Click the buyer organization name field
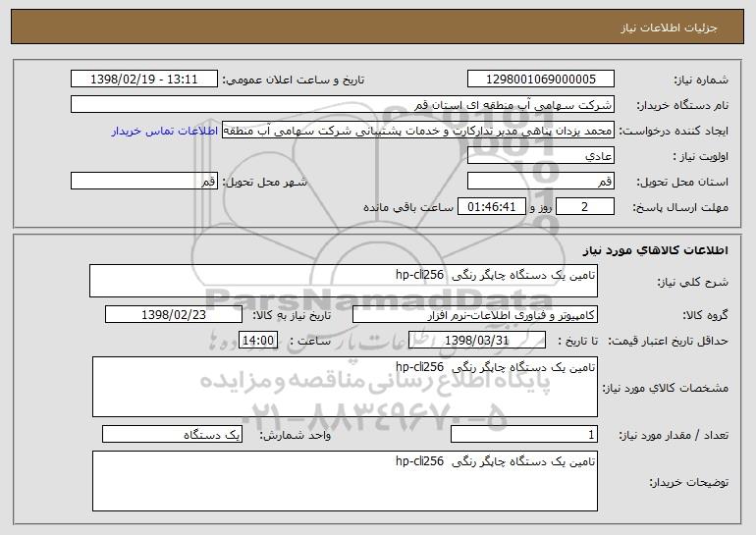 pos(343,104)
